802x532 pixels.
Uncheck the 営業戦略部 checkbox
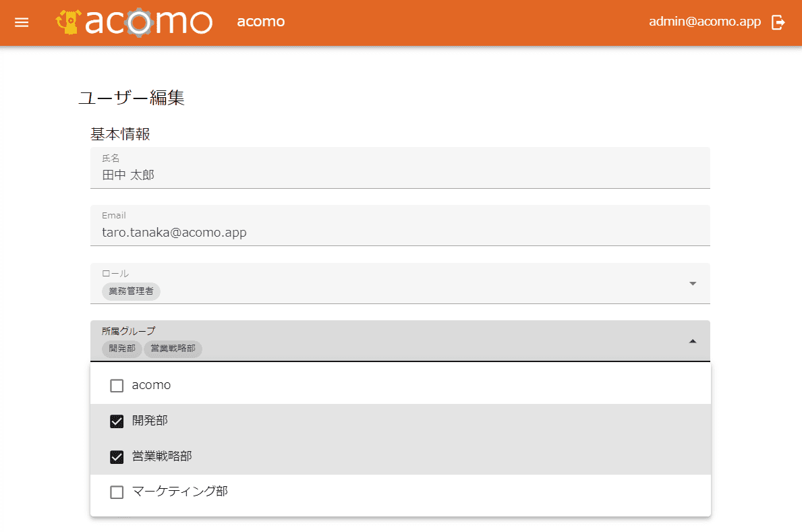[x=117, y=457]
